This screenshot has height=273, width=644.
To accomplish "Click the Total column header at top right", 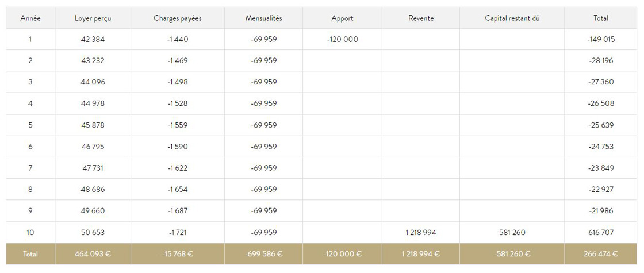I will pyautogui.click(x=601, y=18).
